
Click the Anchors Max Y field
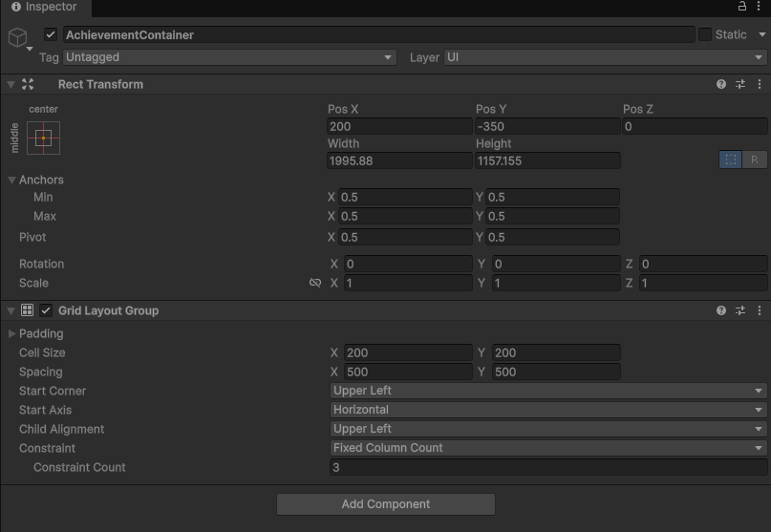coord(552,217)
